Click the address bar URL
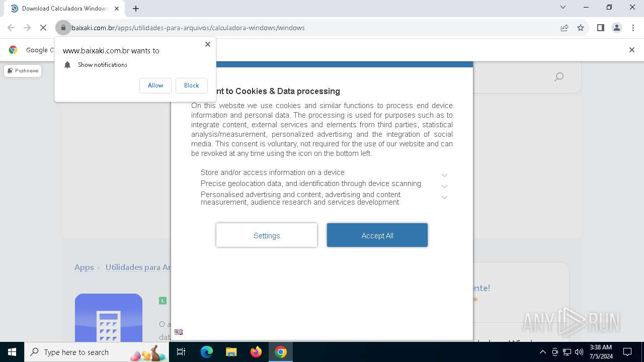 [x=188, y=28]
